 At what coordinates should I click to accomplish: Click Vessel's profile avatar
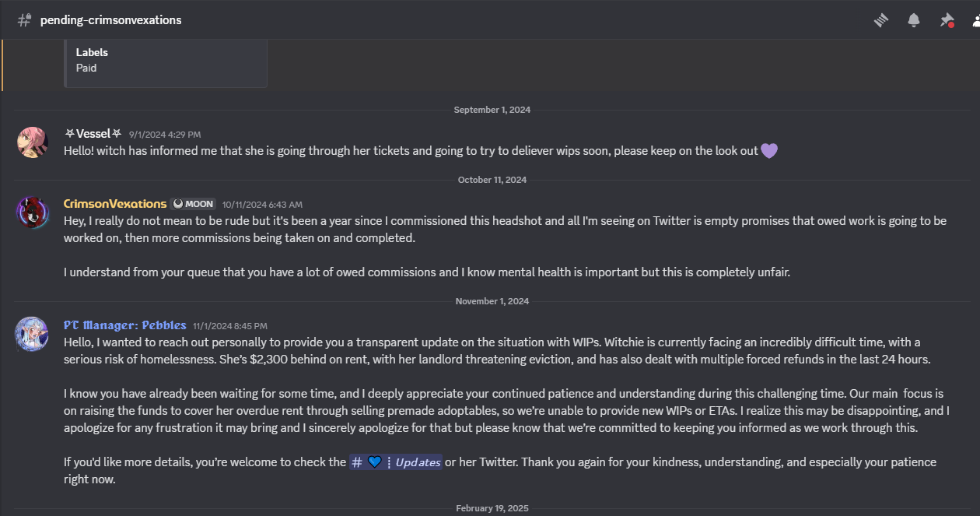click(32, 142)
